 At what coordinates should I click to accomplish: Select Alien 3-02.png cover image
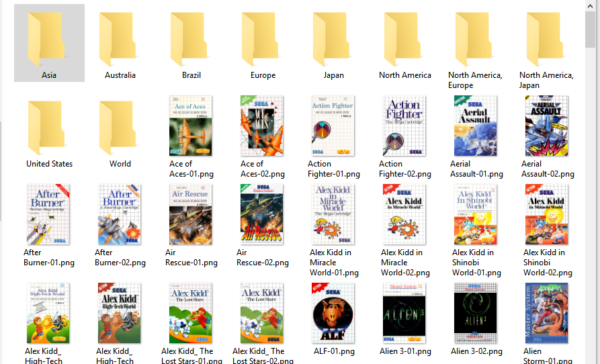pyautogui.click(x=475, y=313)
